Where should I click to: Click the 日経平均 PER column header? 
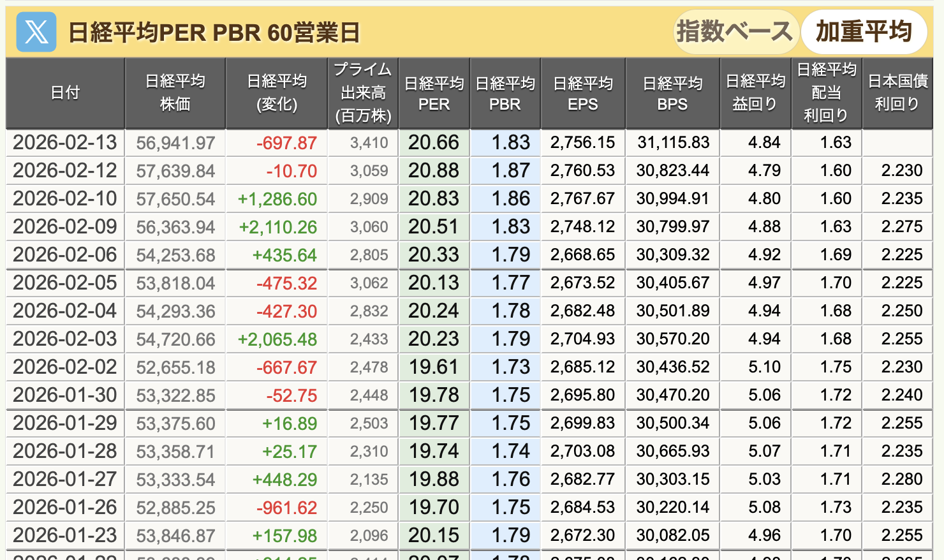434,93
